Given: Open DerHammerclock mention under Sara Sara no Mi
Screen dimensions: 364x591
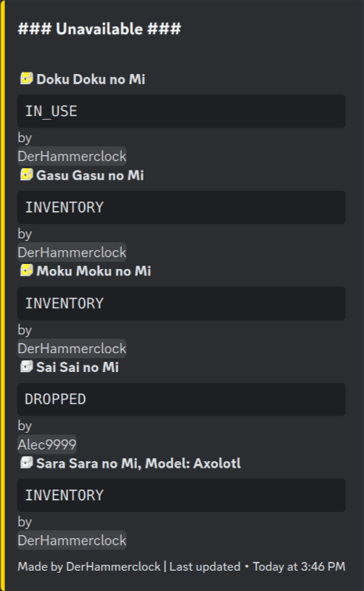Looking at the screenshot, I should (72, 540).
